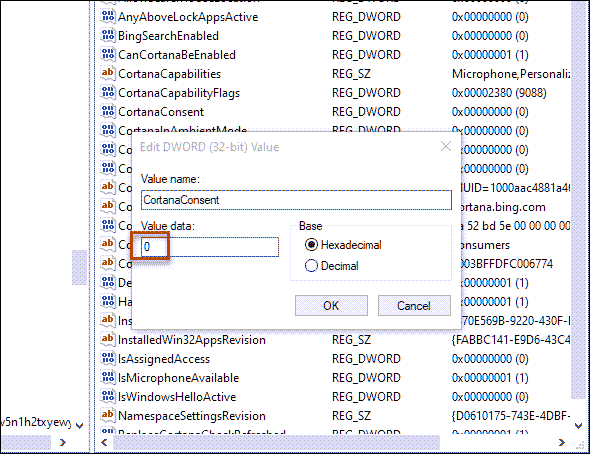Select the IsWindowsHelloActive DWORD icon
The image size is (590, 454).
pos(108,396)
